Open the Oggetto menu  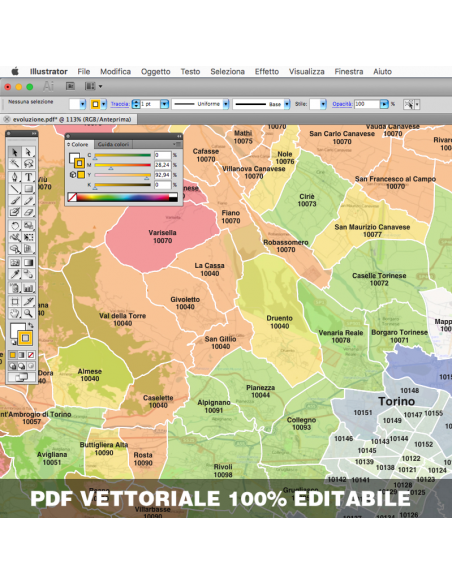tap(156, 72)
